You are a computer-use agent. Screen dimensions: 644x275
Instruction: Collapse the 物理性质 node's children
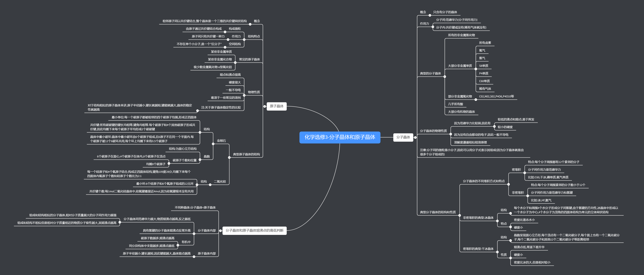point(244,95)
